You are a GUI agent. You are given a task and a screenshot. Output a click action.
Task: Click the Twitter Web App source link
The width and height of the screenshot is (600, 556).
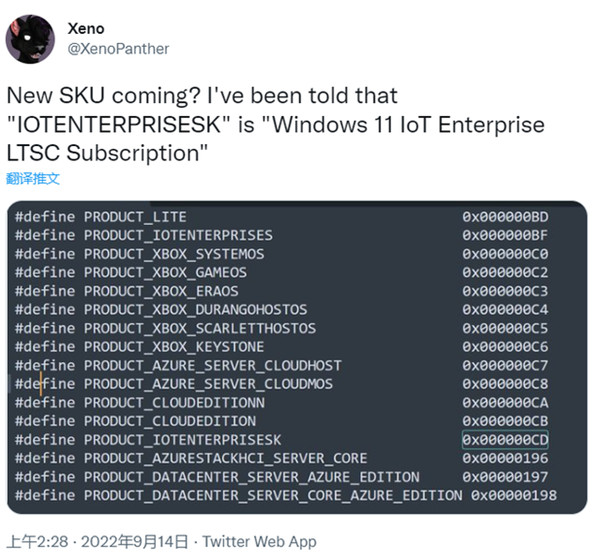259,541
